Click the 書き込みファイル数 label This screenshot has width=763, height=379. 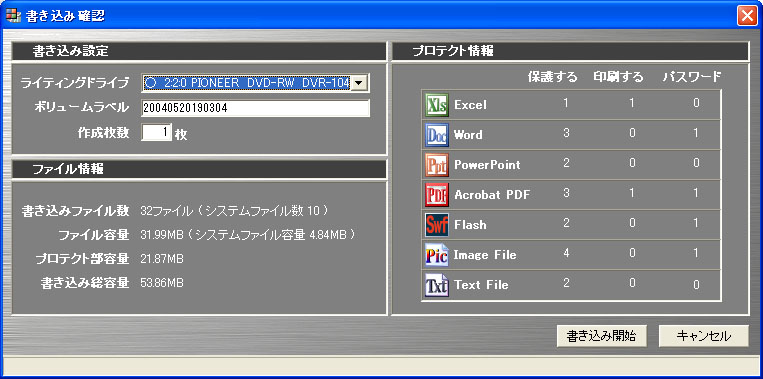75,211
